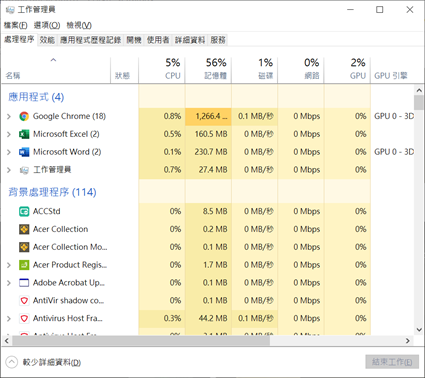Switch to the 詳細資料 tab
Screen dimensions: 425x378
[190, 40]
